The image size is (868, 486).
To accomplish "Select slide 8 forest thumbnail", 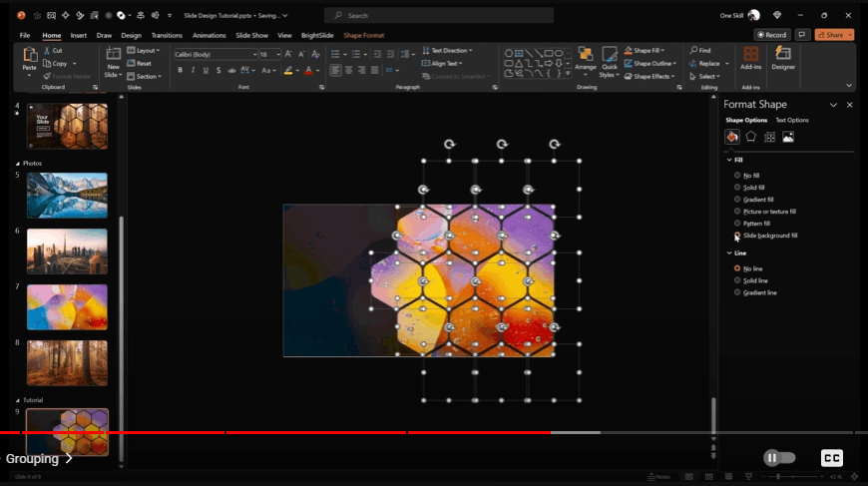I will [67, 363].
